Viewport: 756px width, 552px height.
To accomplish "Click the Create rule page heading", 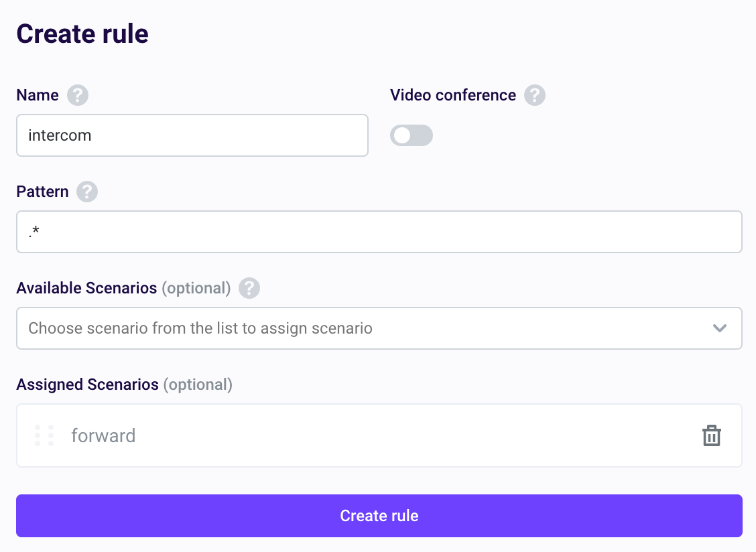I will click(82, 33).
